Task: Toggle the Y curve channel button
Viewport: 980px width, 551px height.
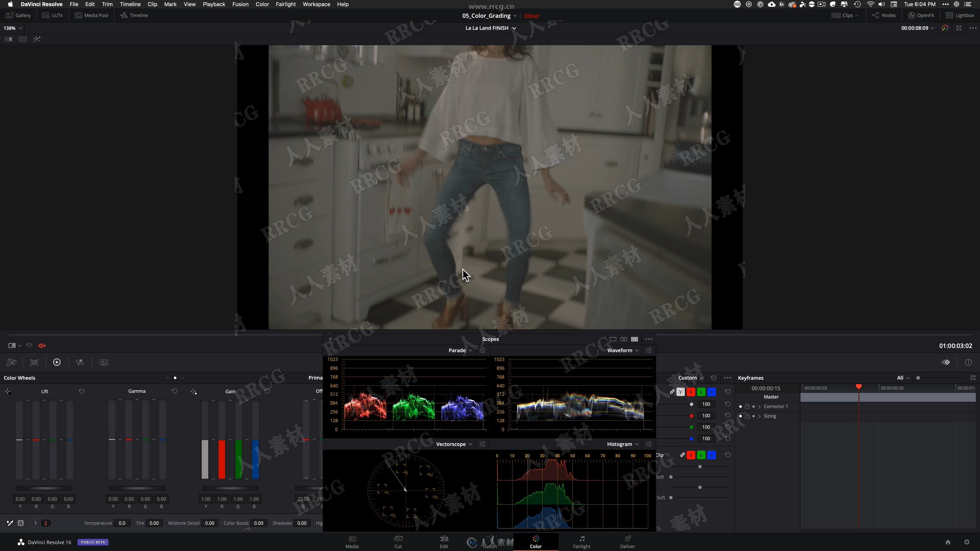Action: click(681, 392)
